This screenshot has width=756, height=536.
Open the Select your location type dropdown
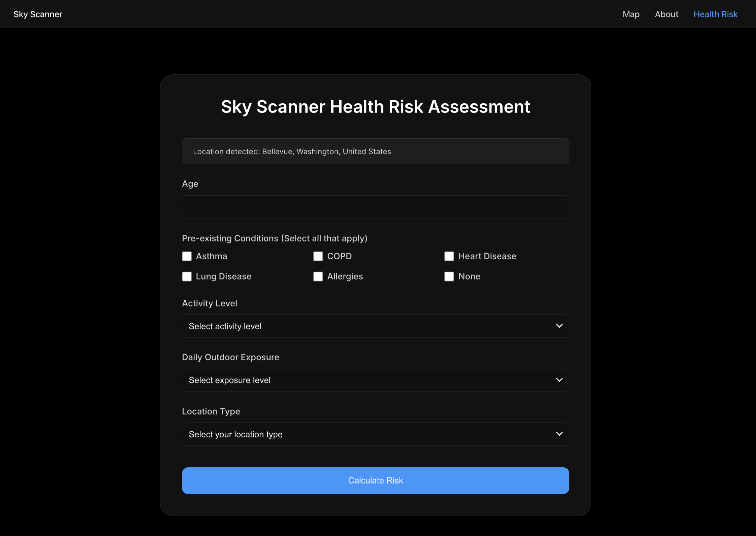click(x=375, y=434)
